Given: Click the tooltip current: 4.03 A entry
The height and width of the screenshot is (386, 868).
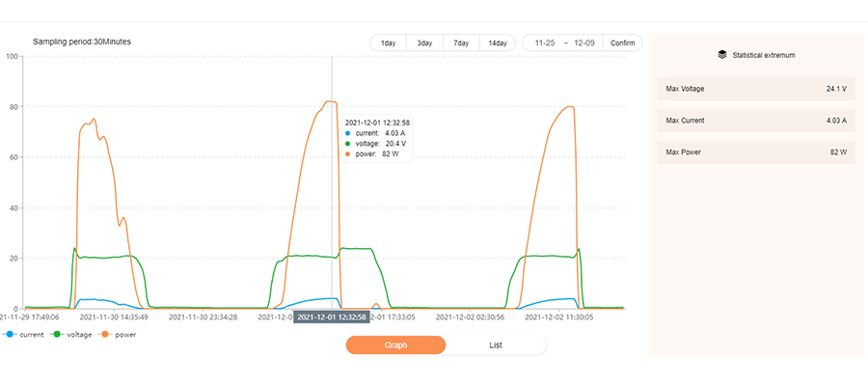Looking at the screenshot, I should pyautogui.click(x=375, y=133).
